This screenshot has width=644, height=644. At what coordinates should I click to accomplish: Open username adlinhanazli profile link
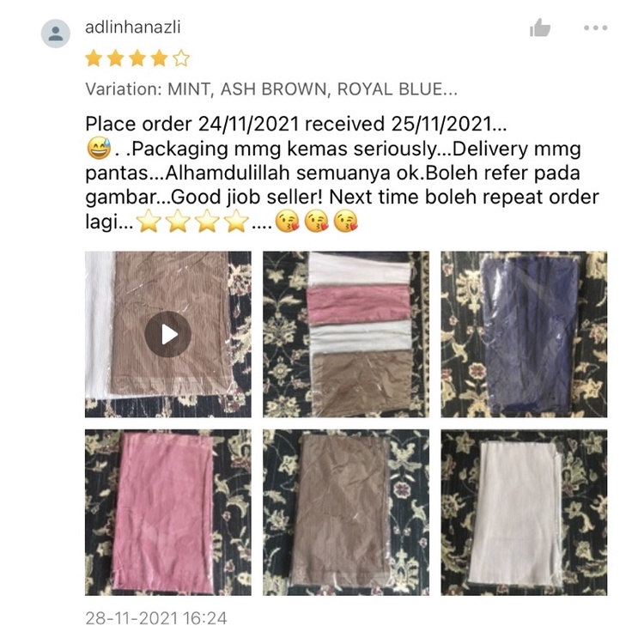click(132, 27)
